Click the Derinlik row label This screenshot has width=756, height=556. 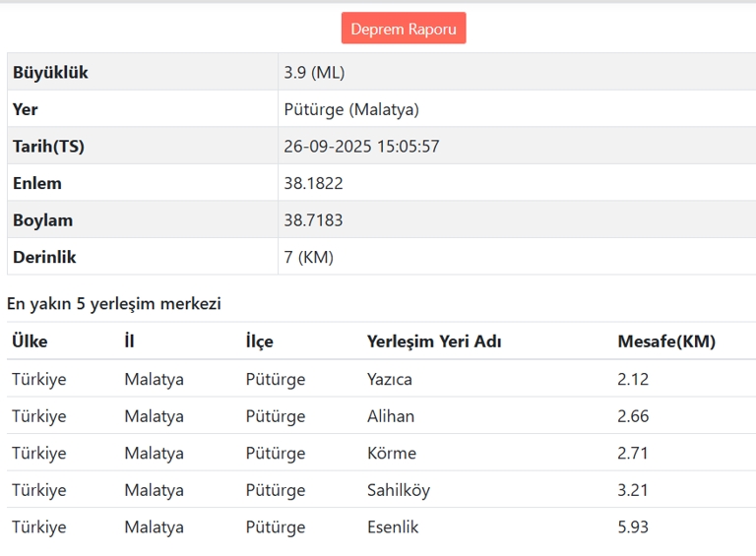point(44,257)
